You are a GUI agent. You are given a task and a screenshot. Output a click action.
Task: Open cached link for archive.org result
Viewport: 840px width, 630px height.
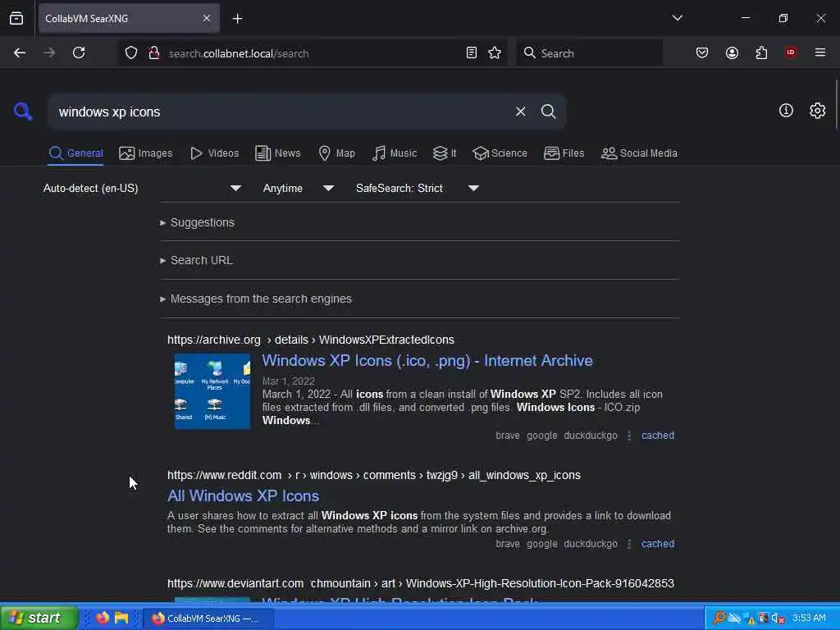click(658, 436)
